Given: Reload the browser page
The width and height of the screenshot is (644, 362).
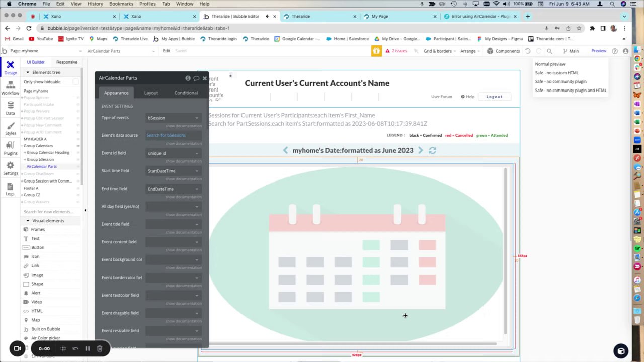Looking at the screenshot, I should pyautogui.click(x=30, y=28).
